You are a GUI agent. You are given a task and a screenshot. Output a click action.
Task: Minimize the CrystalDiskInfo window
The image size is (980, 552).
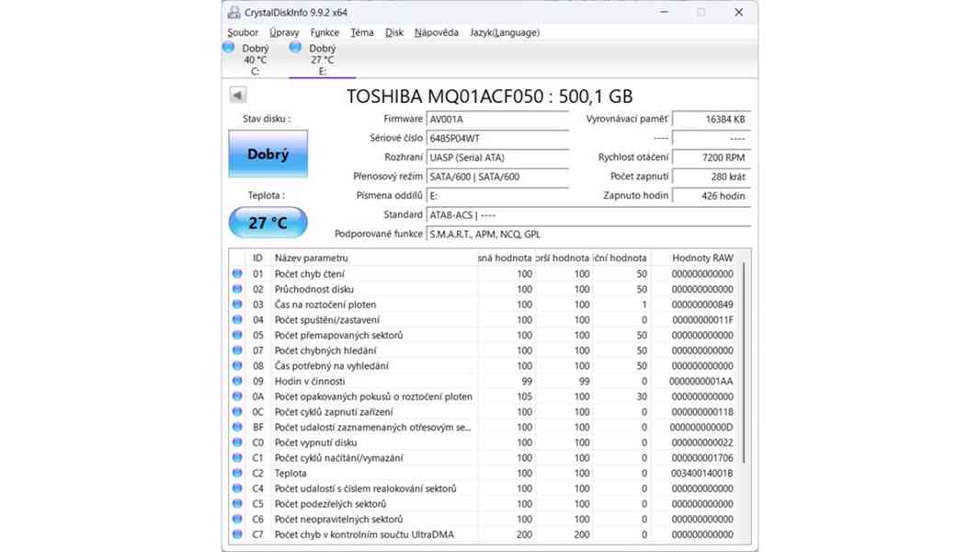click(x=665, y=12)
